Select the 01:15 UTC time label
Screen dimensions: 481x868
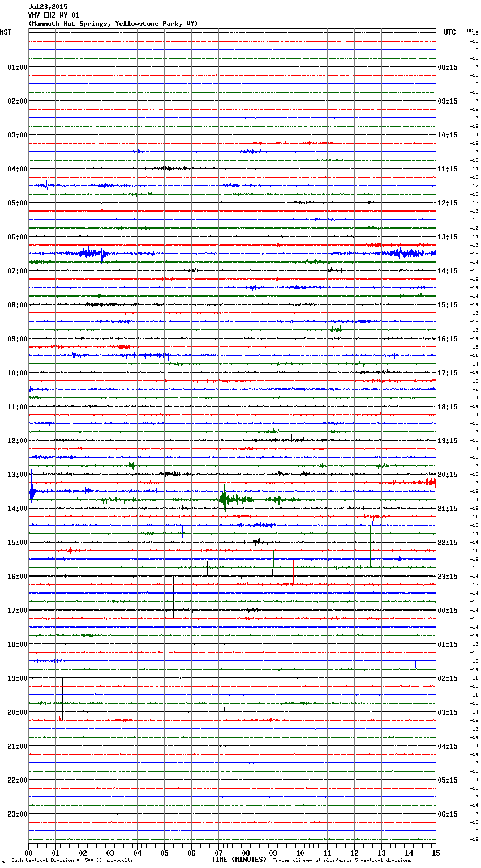pos(448,644)
